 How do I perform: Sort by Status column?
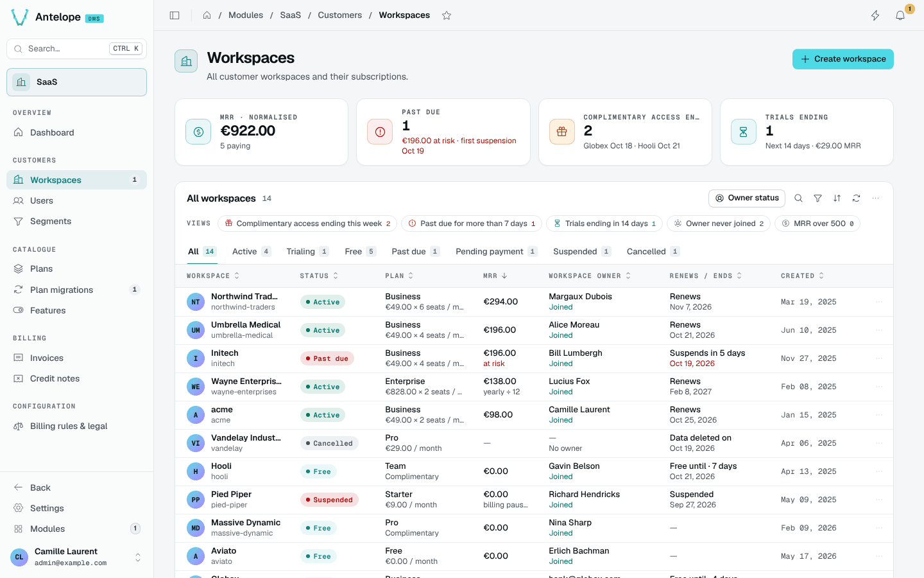(319, 276)
